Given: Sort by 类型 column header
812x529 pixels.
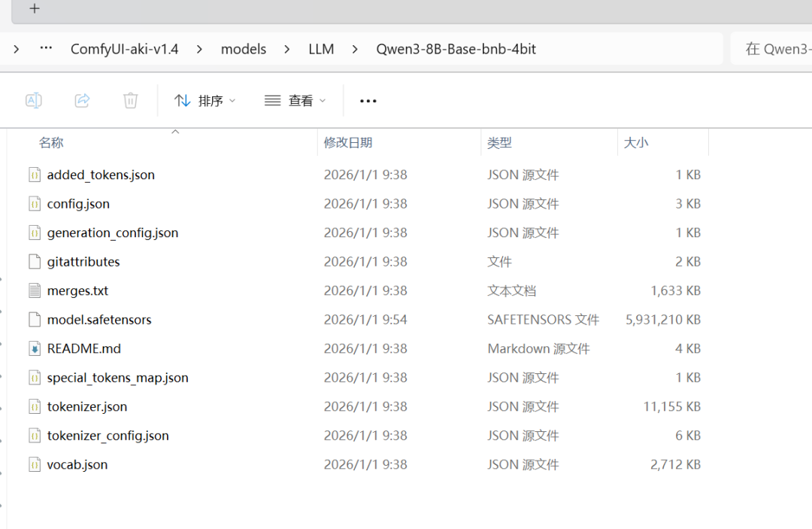Looking at the screenshot, I should [x=499, y=142].
